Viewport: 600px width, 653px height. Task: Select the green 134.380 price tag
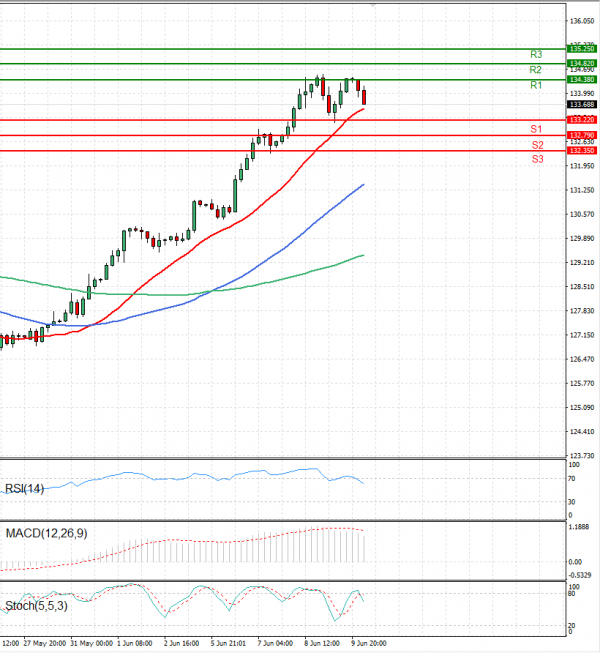582,79
